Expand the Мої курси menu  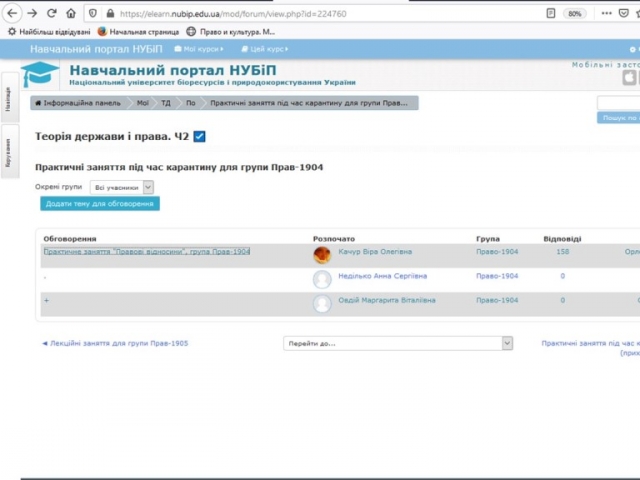click(199, 49)
